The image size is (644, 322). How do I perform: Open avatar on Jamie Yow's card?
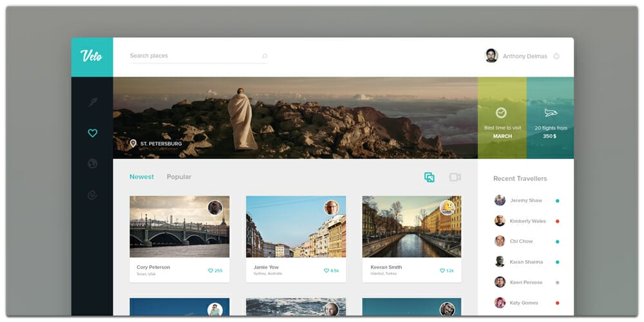coord(332,207)
